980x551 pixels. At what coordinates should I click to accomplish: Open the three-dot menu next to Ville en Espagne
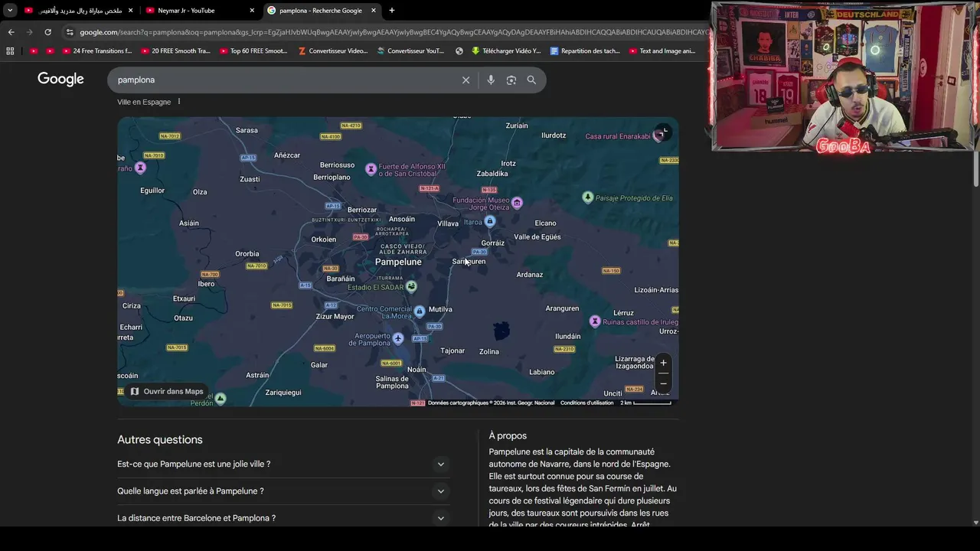coord(179,102)
